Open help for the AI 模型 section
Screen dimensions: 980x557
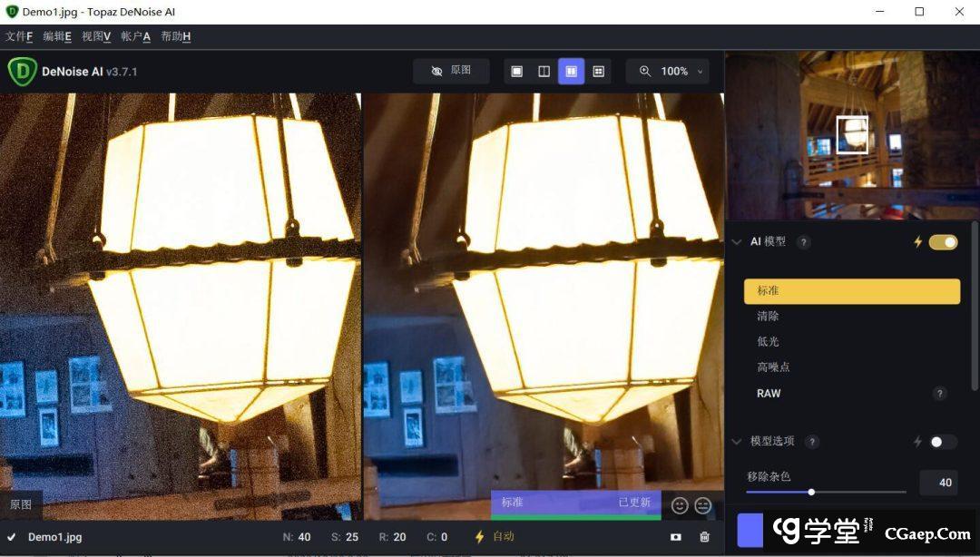pos(804,242)
